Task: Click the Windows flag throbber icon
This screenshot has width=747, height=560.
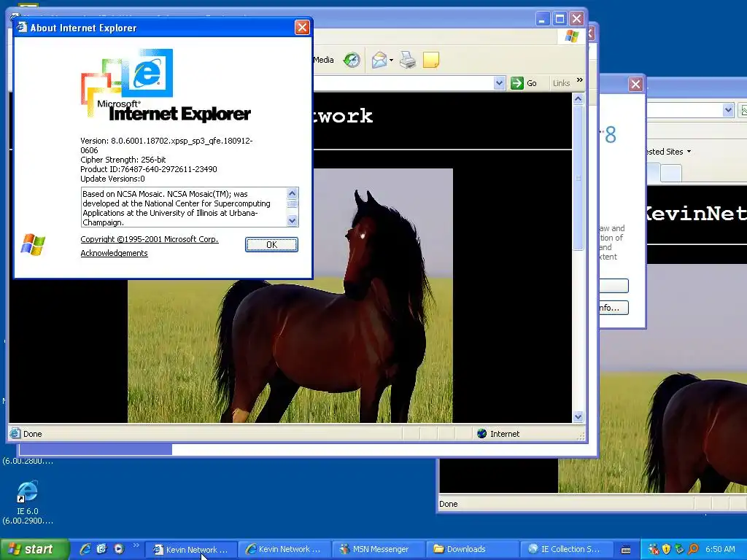Action: 572,36
